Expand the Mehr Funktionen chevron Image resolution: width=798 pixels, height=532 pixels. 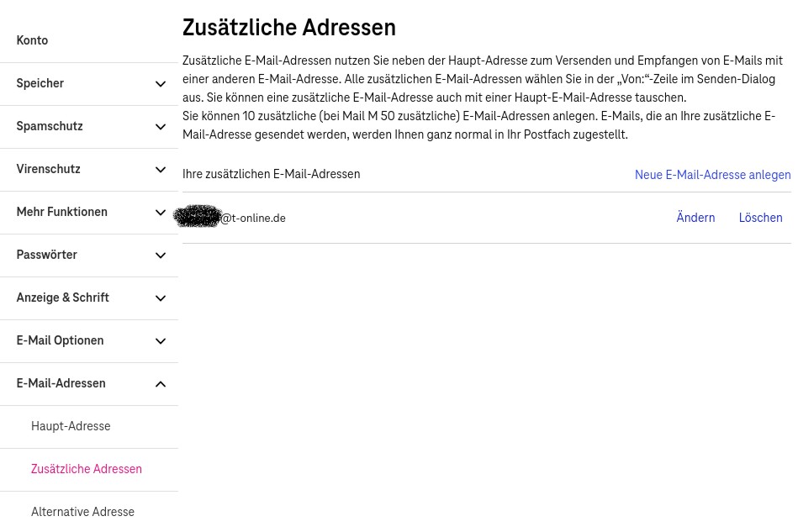pyautogui.click(x=161, y=213)
